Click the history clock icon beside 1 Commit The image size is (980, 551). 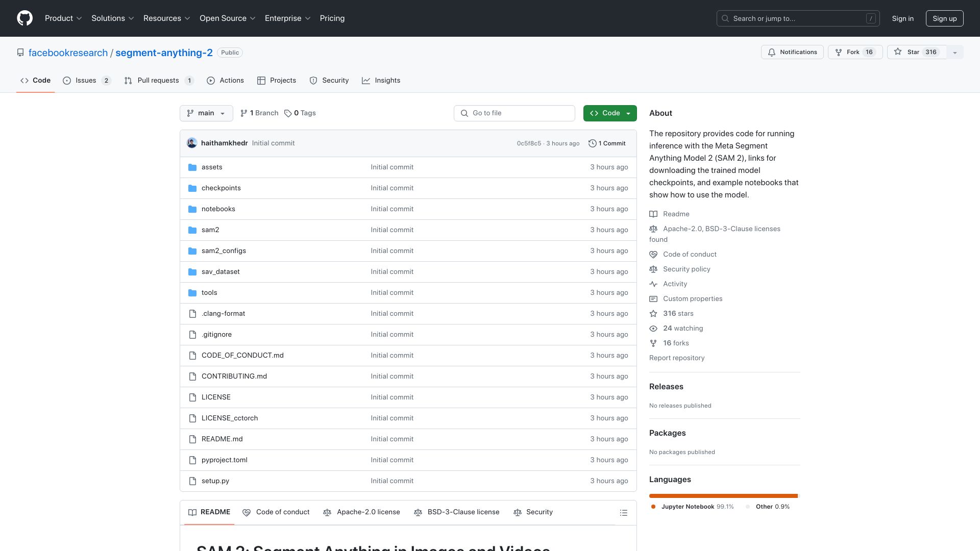[593, 143]
